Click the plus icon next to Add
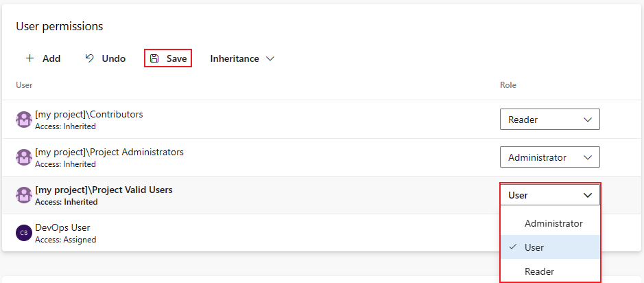Image resolution: width=644 pixels, height=283 pixels. coord(29,58)
